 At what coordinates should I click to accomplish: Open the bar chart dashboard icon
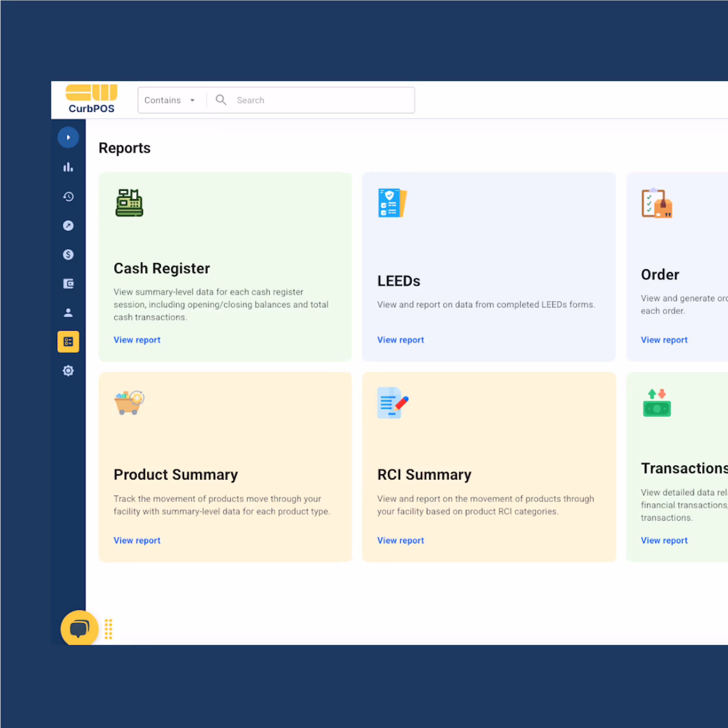coord(68,167)
